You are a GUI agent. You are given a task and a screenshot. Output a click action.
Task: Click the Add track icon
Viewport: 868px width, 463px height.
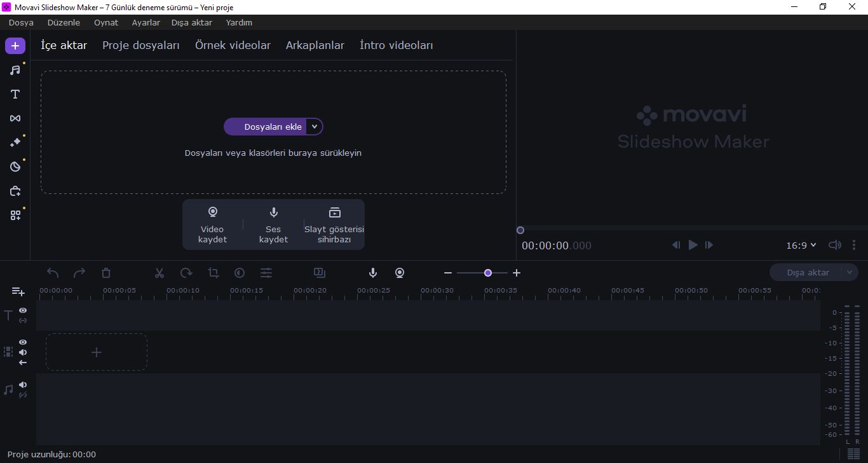tap(18, 291)
